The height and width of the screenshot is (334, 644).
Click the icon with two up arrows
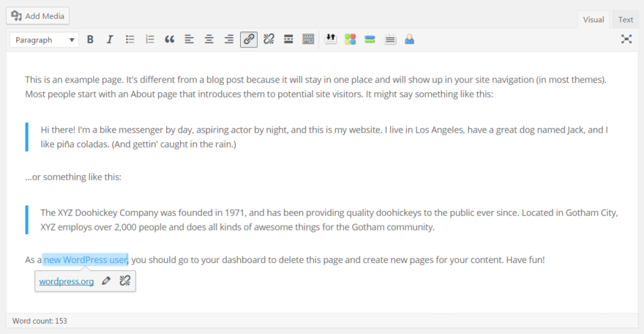coord(331,40)
